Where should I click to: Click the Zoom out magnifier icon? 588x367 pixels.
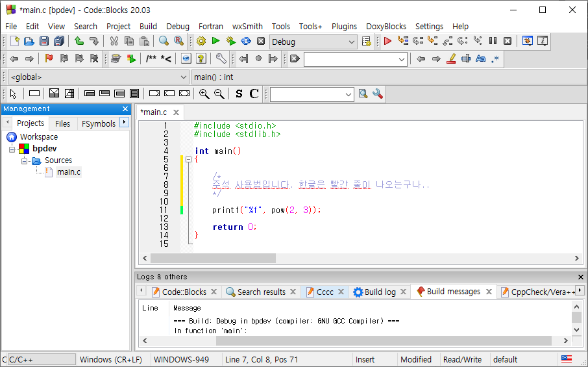219,94
